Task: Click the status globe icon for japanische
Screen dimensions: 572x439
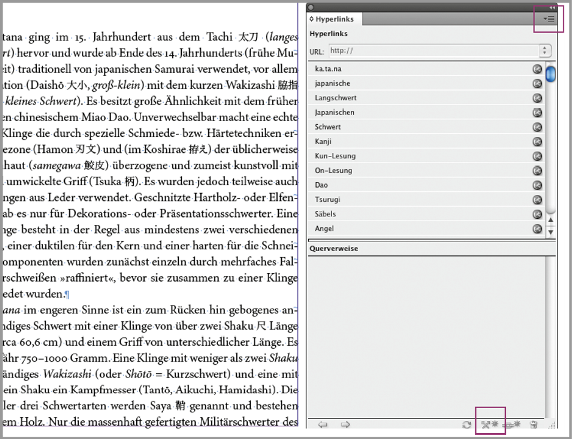Action: [x=537, y=83]
